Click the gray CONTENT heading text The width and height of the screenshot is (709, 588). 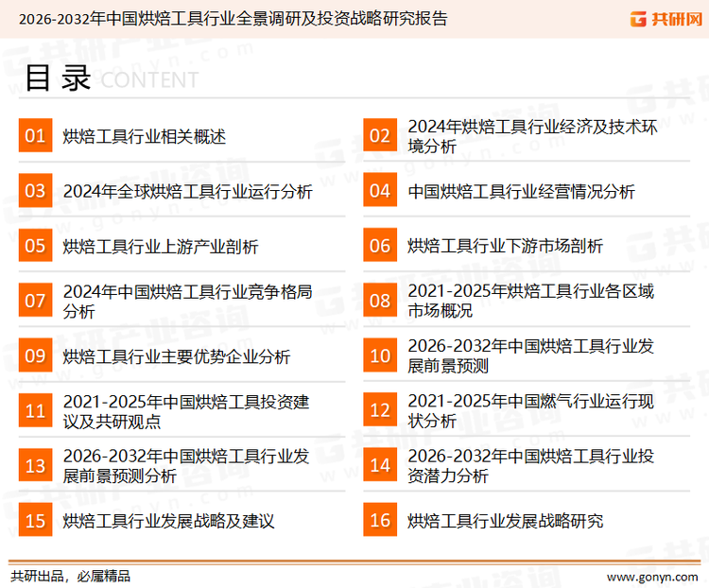pyautogui.click(x=149, y=80)
